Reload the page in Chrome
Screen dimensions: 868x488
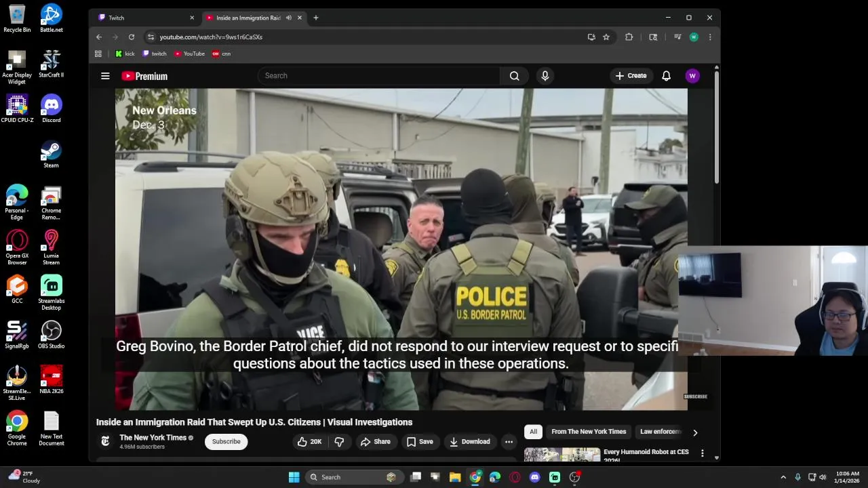[132, 37]
